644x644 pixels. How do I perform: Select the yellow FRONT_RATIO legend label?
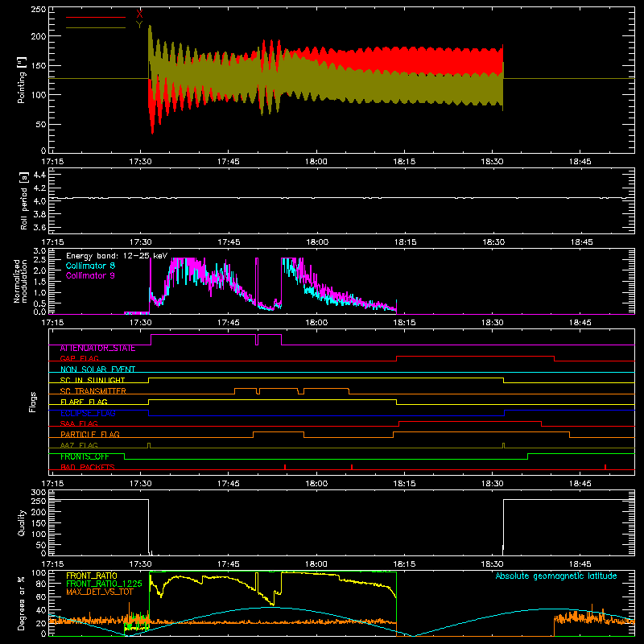tap(92, 576)
